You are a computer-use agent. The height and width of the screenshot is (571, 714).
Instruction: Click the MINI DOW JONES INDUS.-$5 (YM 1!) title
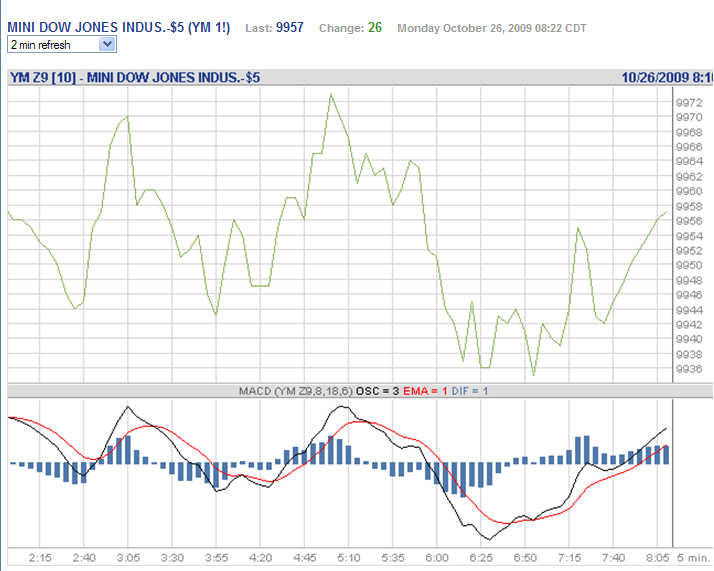[x=119, y=27]
